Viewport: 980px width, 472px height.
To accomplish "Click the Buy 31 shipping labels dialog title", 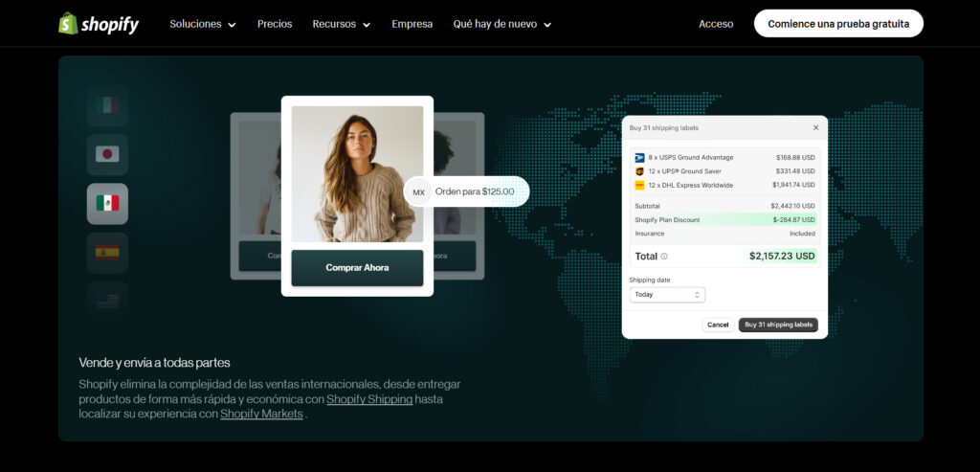I will click(664, 127).
